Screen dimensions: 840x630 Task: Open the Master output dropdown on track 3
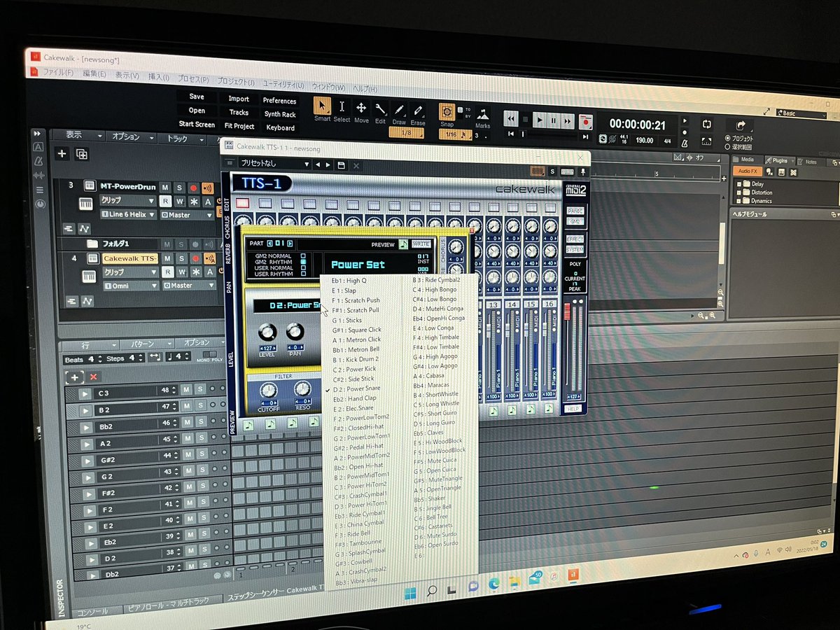pos(187,215)
